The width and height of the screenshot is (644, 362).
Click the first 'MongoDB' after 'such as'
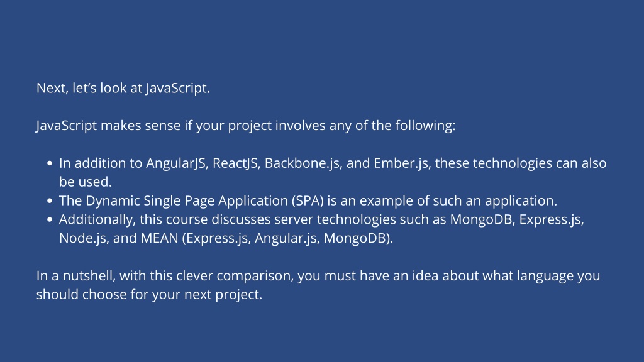click(481, 219)
